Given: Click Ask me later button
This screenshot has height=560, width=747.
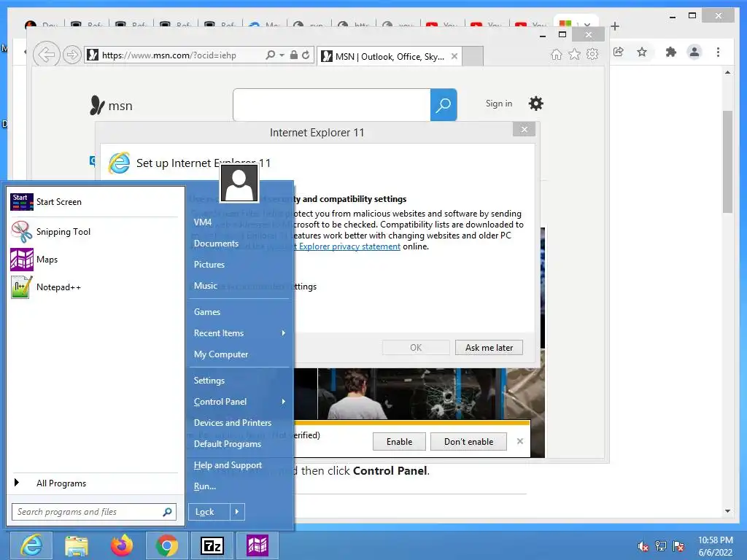Looking at the screenshot, I should [x=489, y=348].
